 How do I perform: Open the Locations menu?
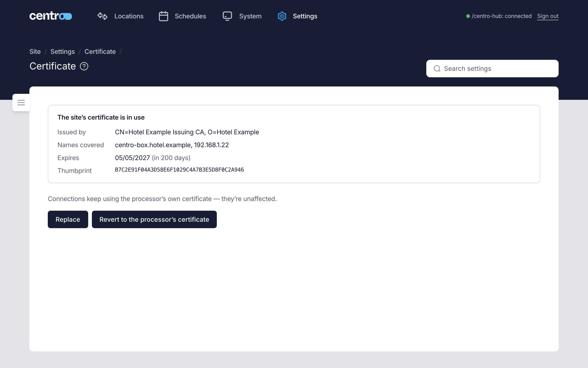pos(129,16)
